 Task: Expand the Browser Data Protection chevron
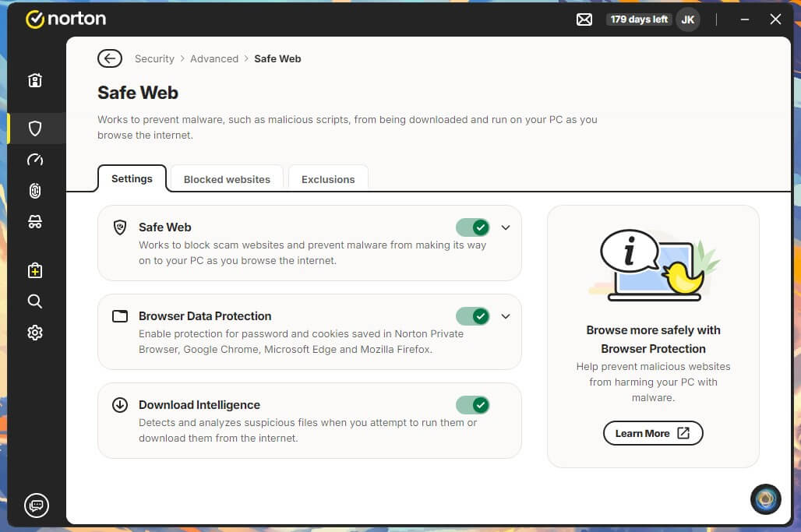click(x=505, y=316)
